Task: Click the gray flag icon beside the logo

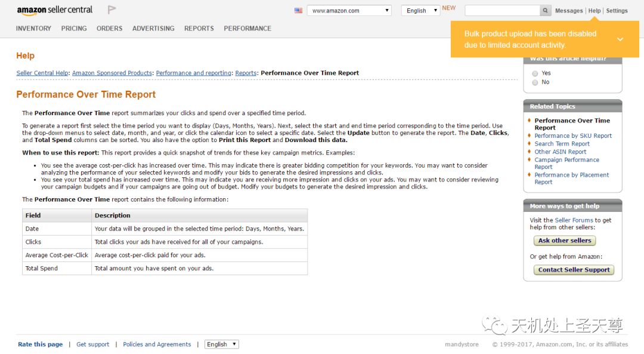Action: pos(112,10)
